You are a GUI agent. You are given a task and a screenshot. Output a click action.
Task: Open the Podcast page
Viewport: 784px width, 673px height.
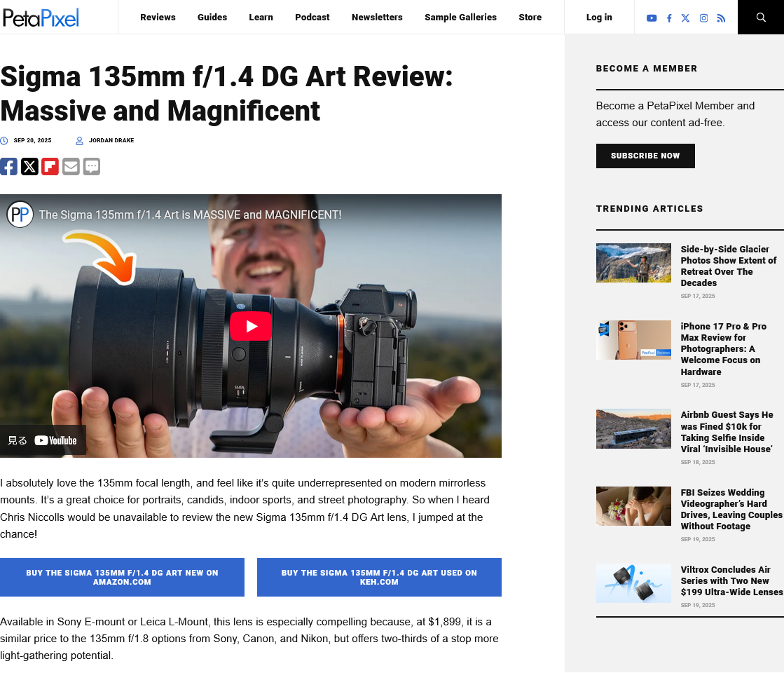point(312,17)
